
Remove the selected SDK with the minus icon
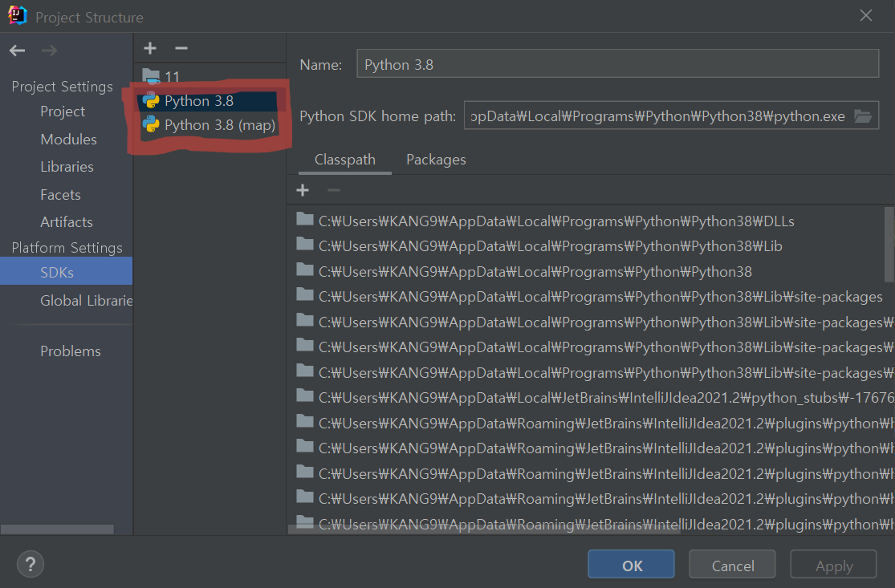point(181,48)
